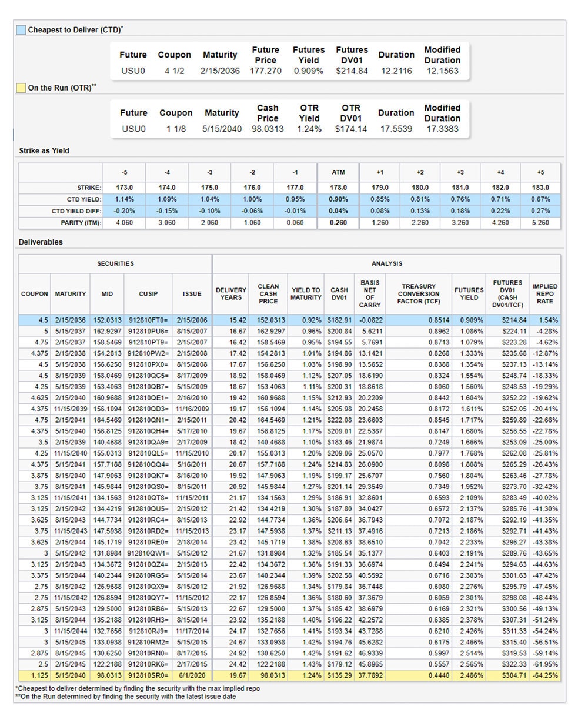Sort deliverables by the COUPON column header
This screenshot has height=706, width=588.
click(x=35, y=294)
